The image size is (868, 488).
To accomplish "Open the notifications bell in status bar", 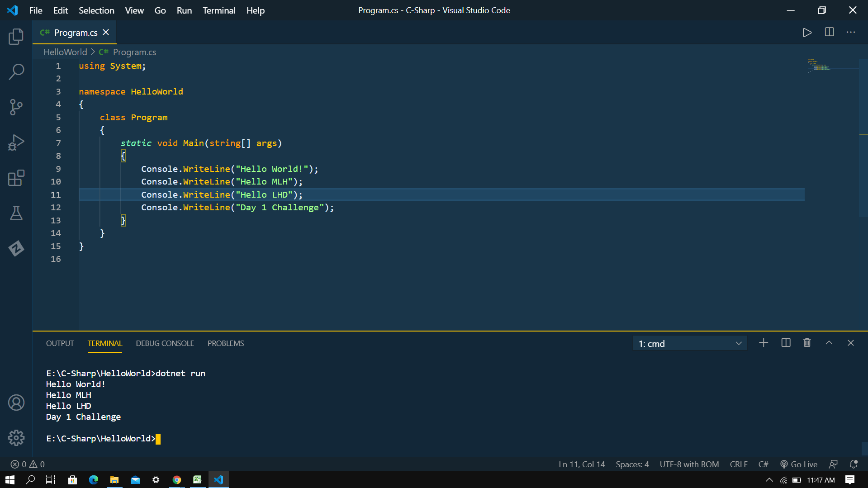I will pyautogui.click(x=854, y=464).
